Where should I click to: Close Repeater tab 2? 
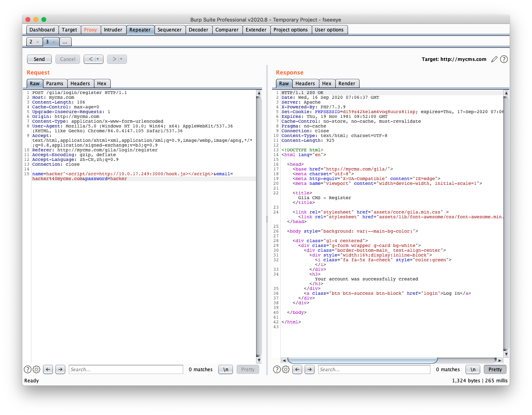point(38,42)
